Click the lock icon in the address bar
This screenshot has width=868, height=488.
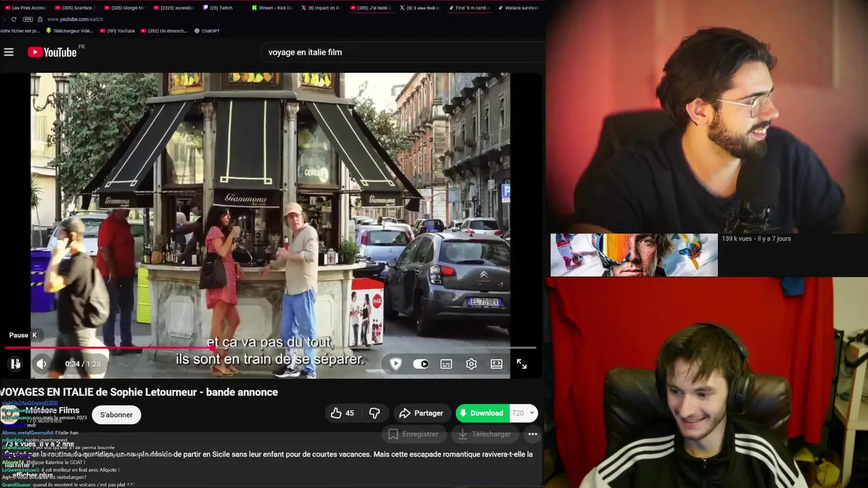pyautogui.click(x=39, y=19)
